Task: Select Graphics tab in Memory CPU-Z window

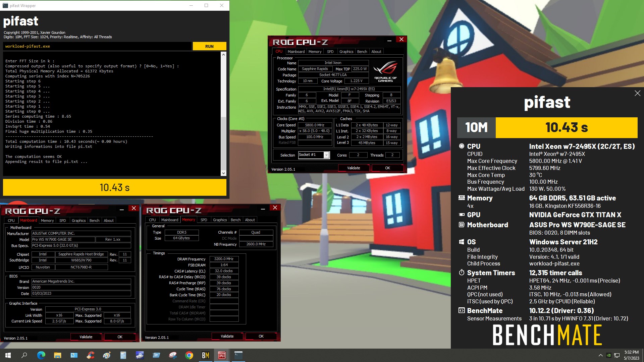Action: (220, 220)
